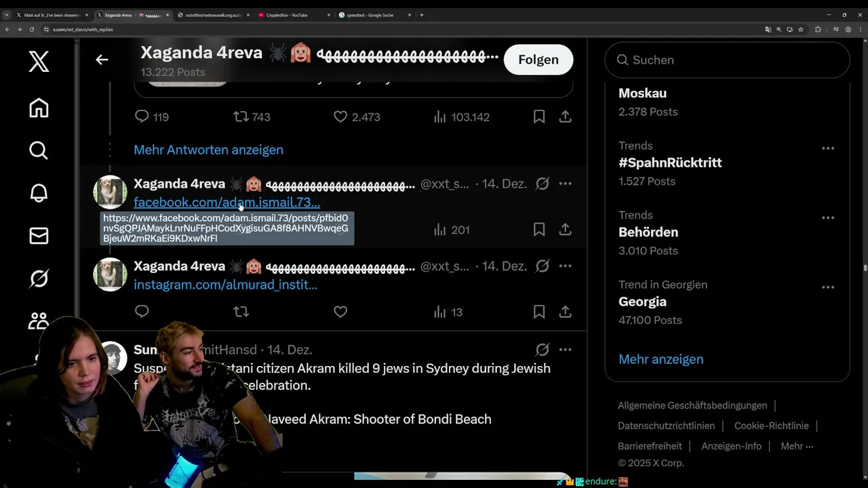868x488 pixels.
Task: Share the post with 13 views
Action: (565, 312)
